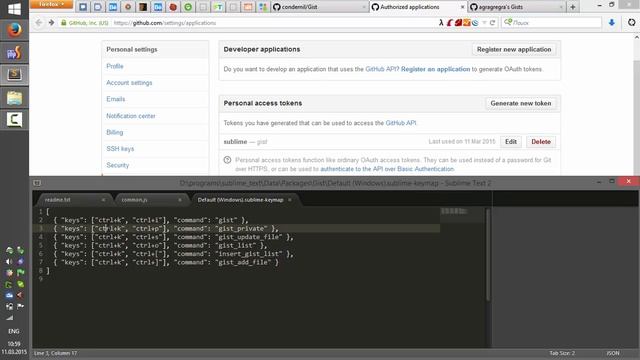640x360 pixels.
Task: Go back with the browser back arrow
Action: pyautogui.click(x=39, y=22)
